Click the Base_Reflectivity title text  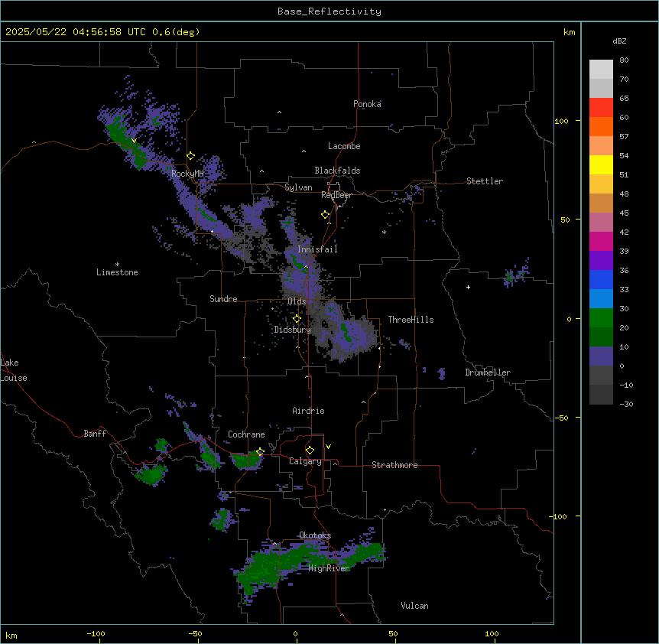(x=329, y=11)
